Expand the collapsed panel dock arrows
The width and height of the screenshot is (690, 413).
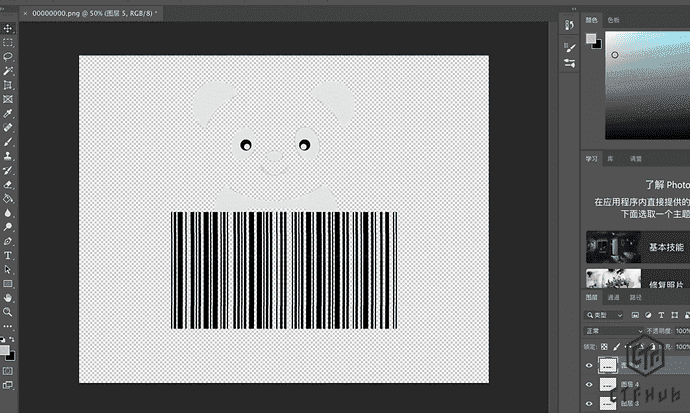tap(572, 9)
